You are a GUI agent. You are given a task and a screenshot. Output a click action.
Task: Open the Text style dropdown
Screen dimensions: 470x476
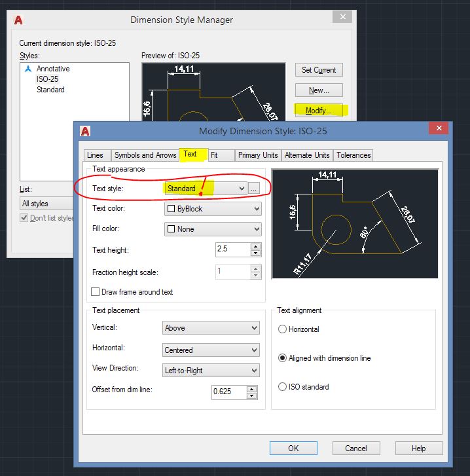tap(206, 189)
